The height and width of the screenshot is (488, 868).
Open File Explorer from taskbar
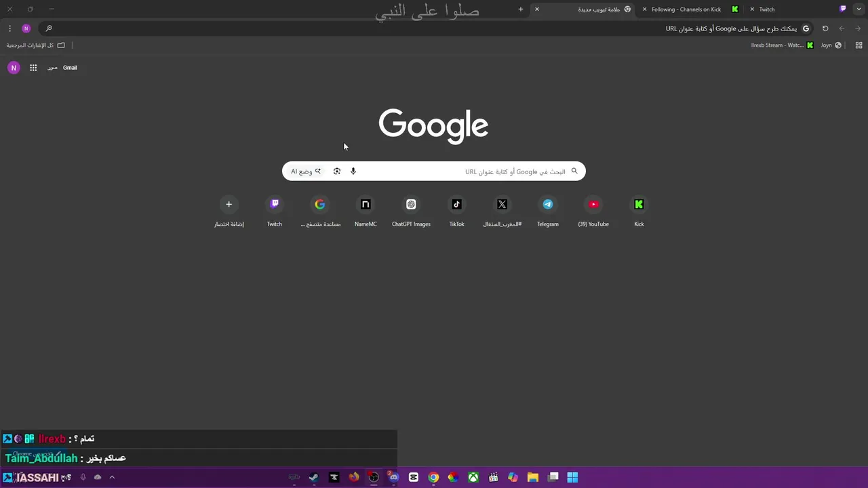[533, 477]
